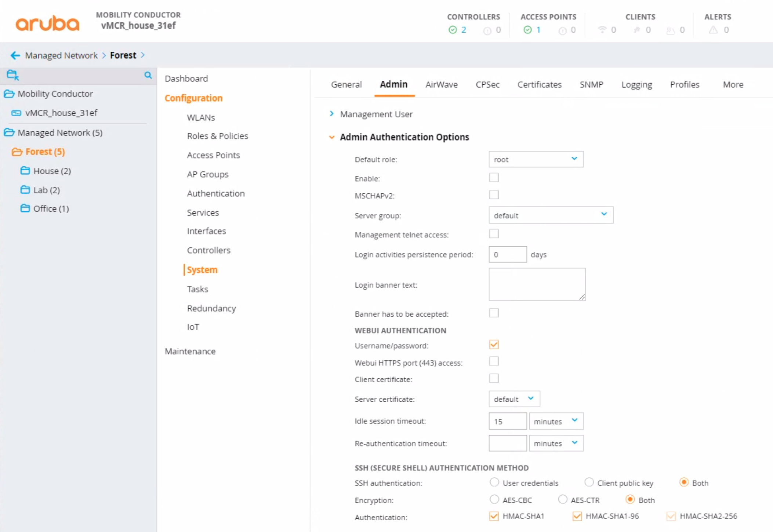Click the Alerts warning triangle icon
Screen dimensions: 773x532
coord(713,30)
